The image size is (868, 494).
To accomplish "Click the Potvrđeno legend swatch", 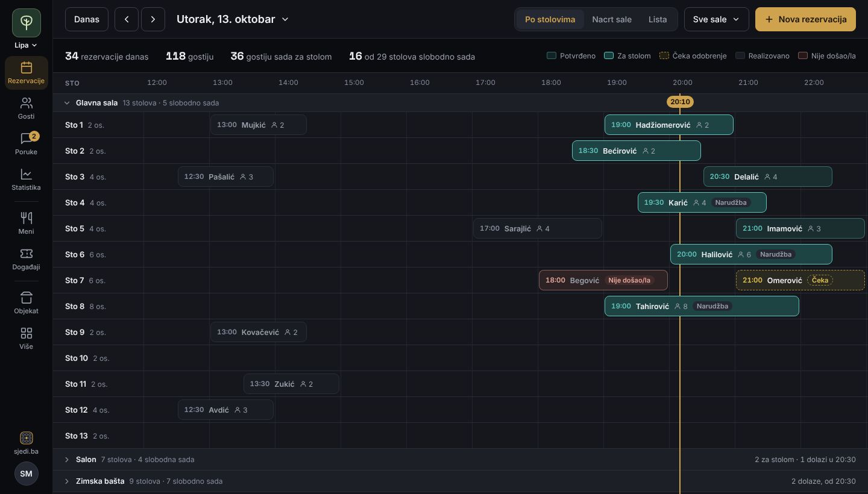I will click(552, 56).
